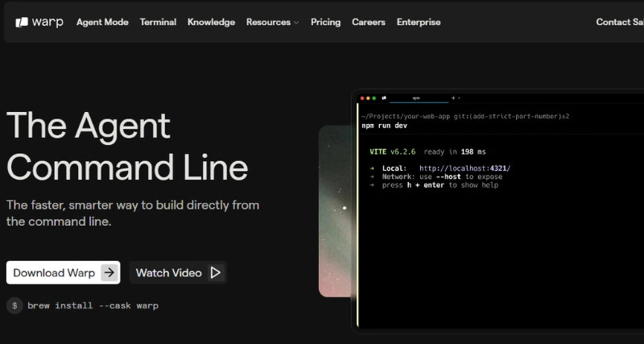644x344 pixels.
Task: Open the Knowledge page from navbar
Action: click(211, 22)
